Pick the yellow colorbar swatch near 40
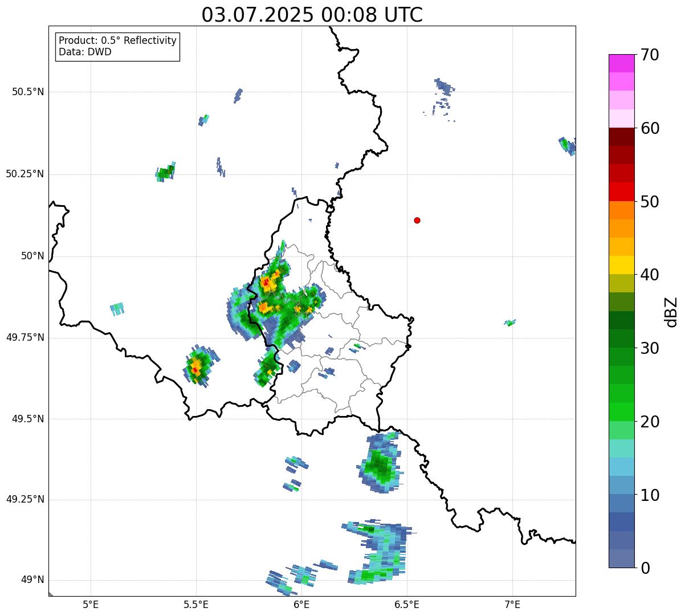Viewport: 685px width, 616px height. coord(621,265)
